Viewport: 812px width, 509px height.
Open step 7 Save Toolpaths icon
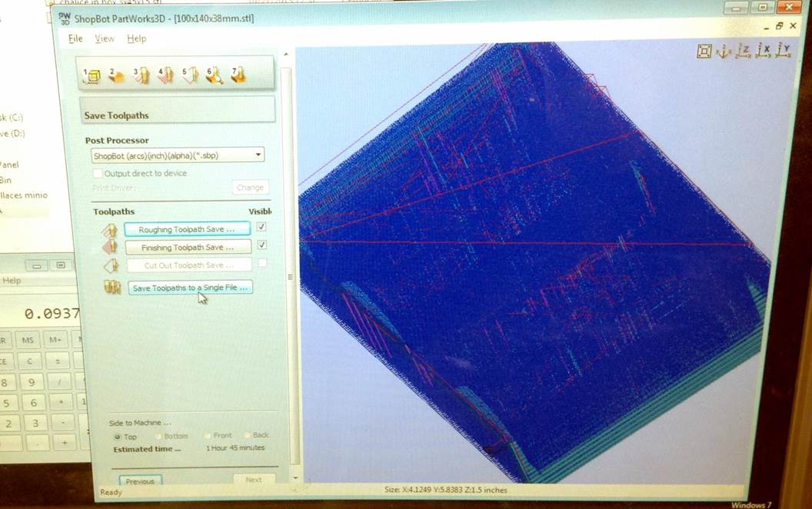tap(238, 75)
